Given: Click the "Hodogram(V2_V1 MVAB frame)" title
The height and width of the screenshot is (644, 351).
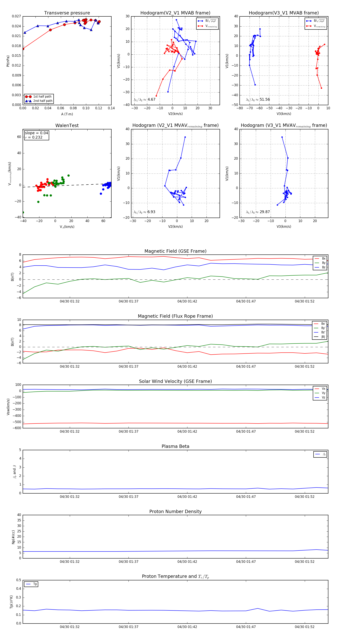Looking at the screenshot, I should click(175, 13).
